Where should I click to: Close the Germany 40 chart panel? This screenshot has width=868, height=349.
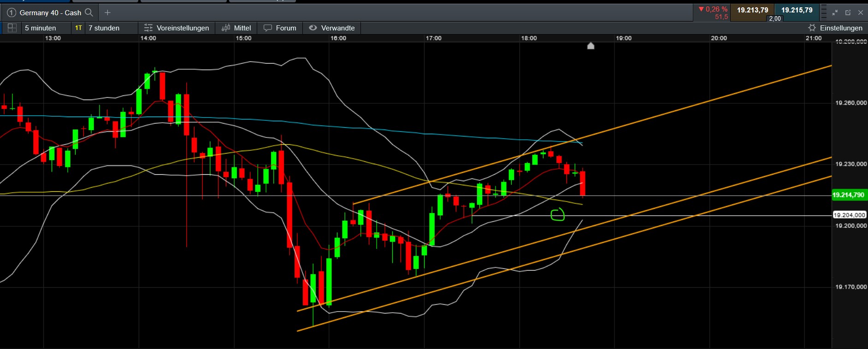click(x=860, y=12)
